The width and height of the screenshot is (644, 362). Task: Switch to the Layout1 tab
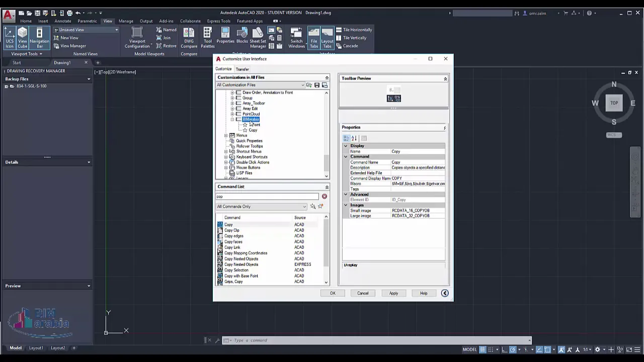36,348
